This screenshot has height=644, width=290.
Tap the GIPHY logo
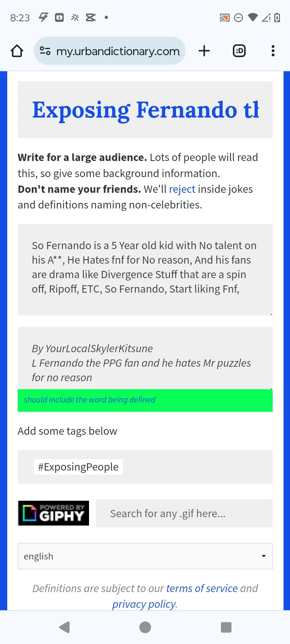tap(54, 513)
